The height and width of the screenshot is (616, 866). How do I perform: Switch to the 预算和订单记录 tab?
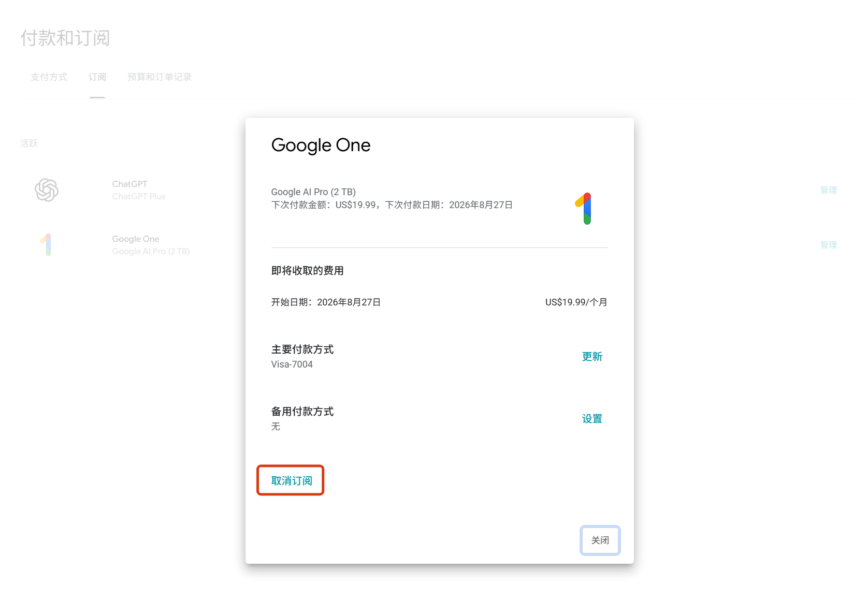click(160, 77)
